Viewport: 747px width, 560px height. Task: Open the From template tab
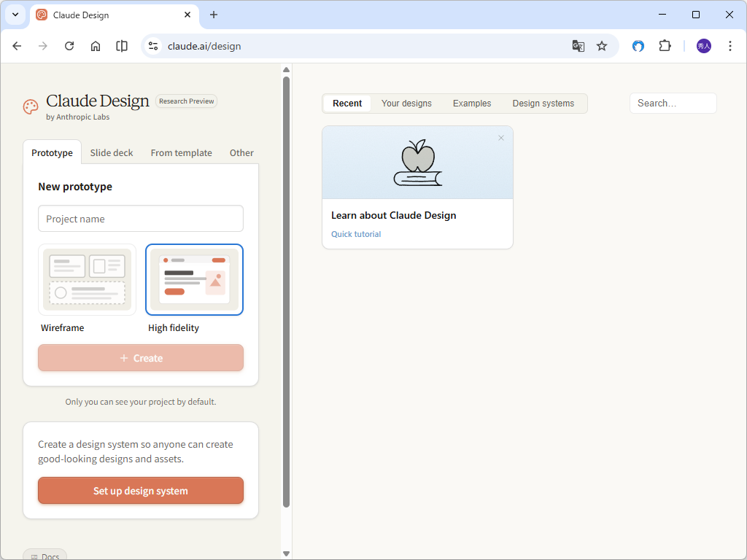182,153
